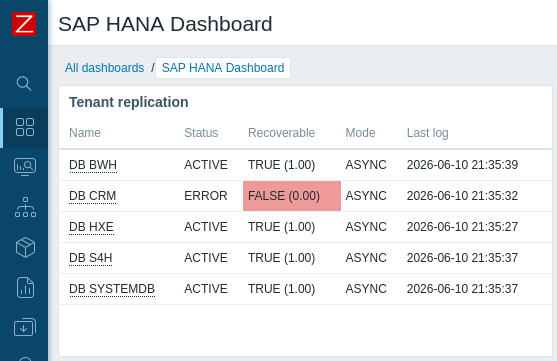Click the SAP HANA Dashboard page title
This screenshot has width=557, height=361.
(x=165, y=24)
